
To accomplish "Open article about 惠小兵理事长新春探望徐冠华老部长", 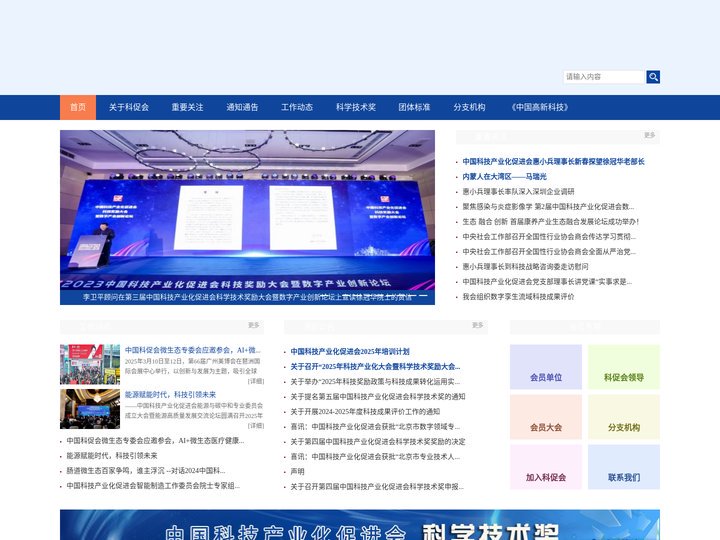I will tap(553, 162).
